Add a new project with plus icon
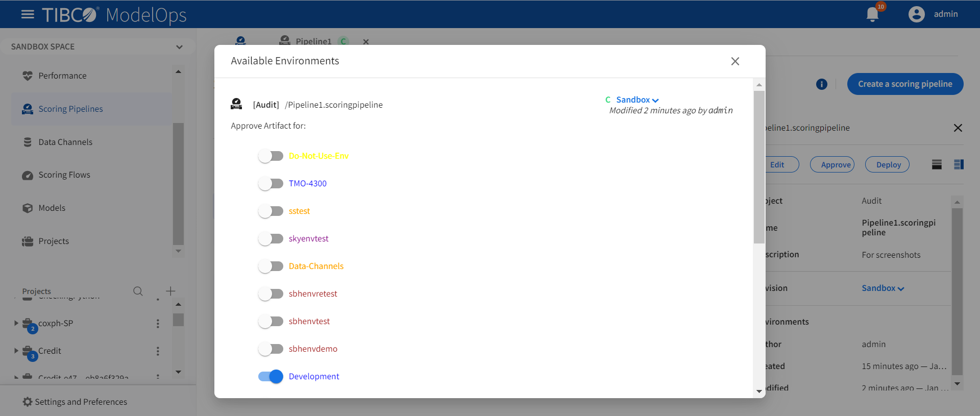The width and height of the screenshot is (980, 416). pyautogui.click(x=170, y=291)
